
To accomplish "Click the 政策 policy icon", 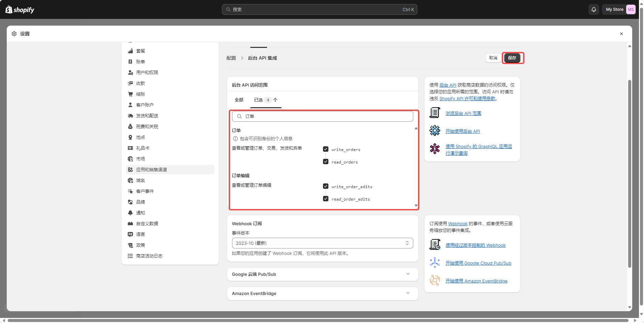I will pyautogui.click(x=130, y=245).
